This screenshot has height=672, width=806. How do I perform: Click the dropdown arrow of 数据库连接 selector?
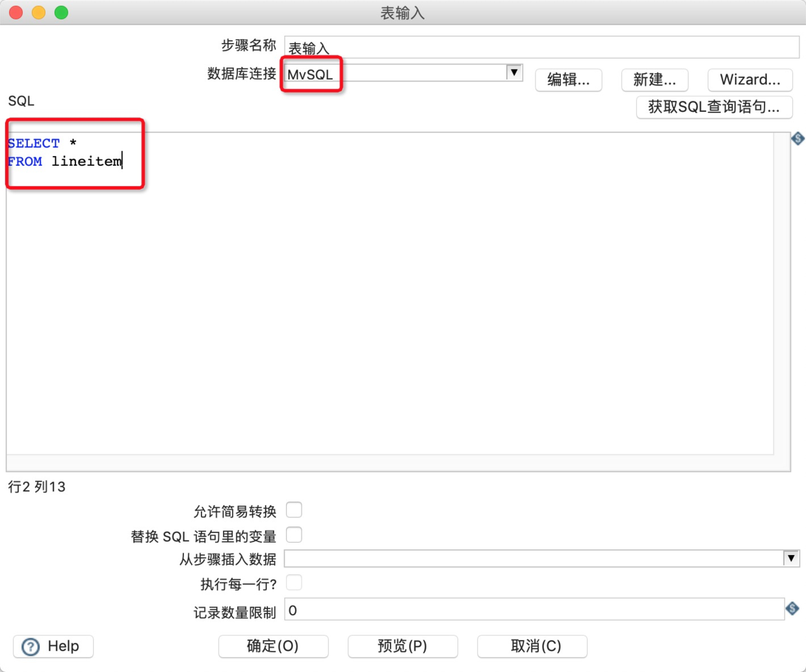(x=514, y=72)
